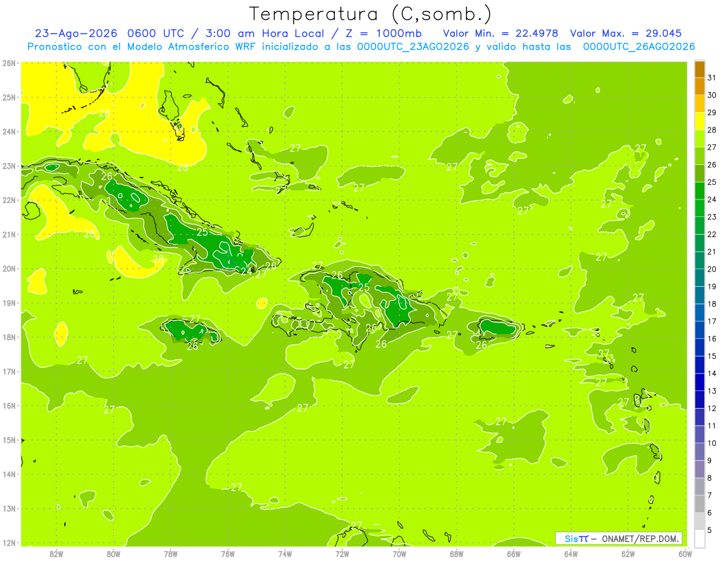Click the "12N" latitude axis label
Viewport: 728px width, 562px height.
pyautogui.click(x=9, y=543)
